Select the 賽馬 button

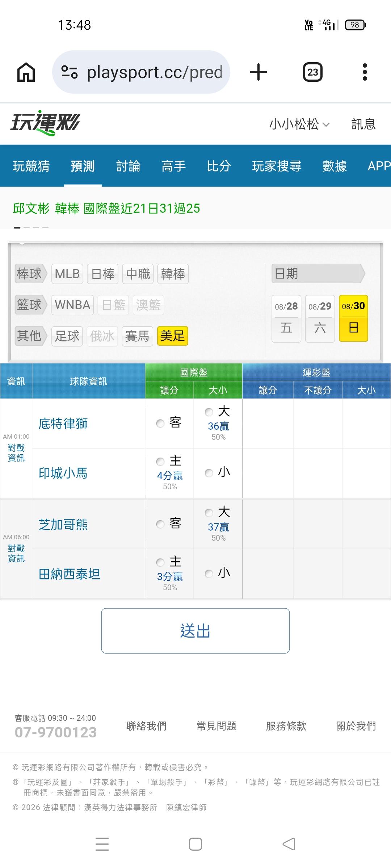point(137,336)
